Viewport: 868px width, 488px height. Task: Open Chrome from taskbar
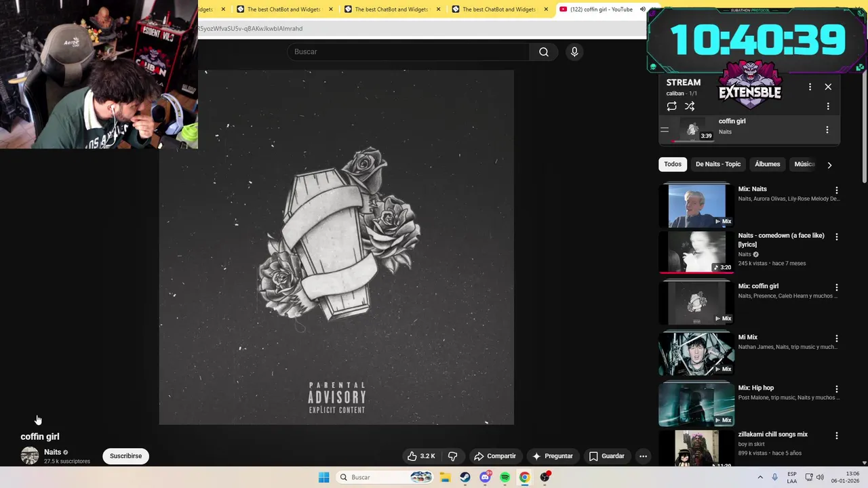coord(524,477)
